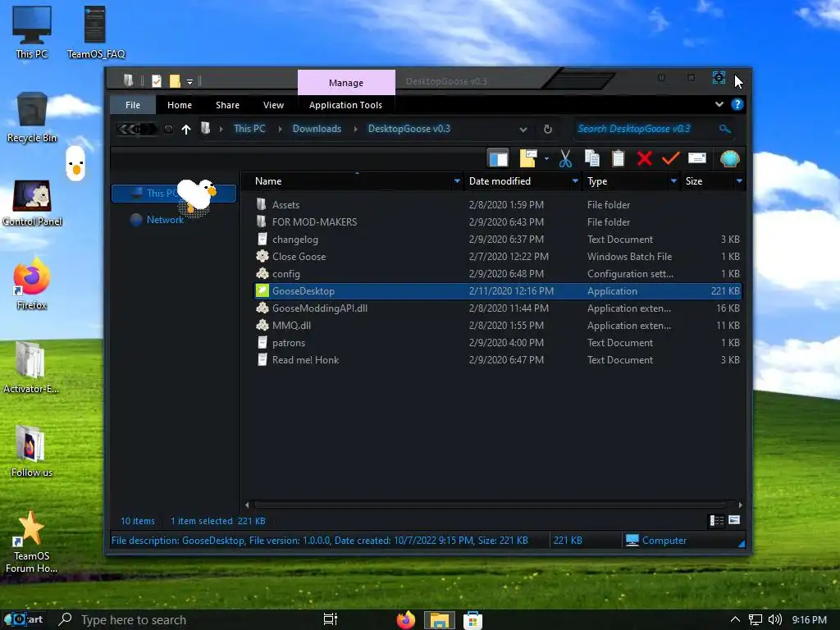
Task: Click the Rename label icon
Action: pyautogui.click(x=697, y=158)
